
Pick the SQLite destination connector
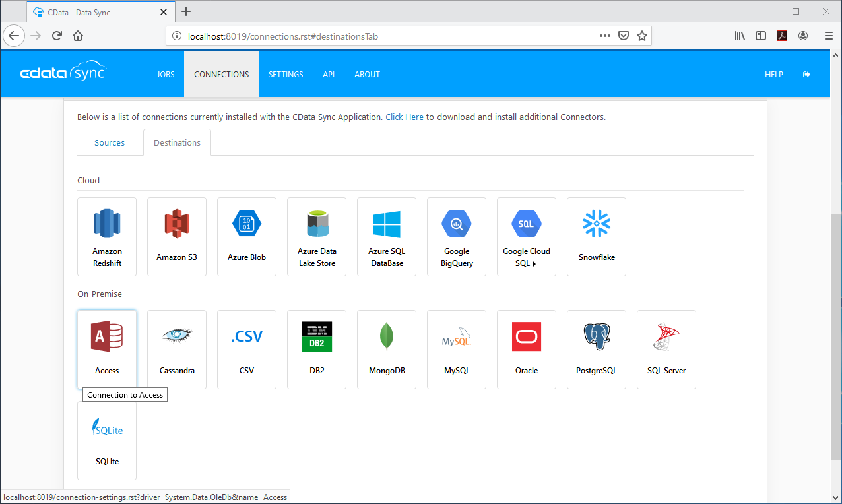[107, 440]
